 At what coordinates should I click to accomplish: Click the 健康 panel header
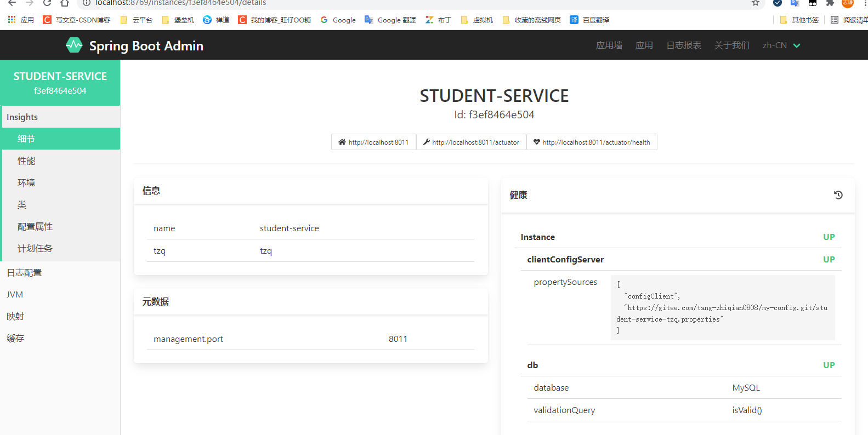coord(678,195)
